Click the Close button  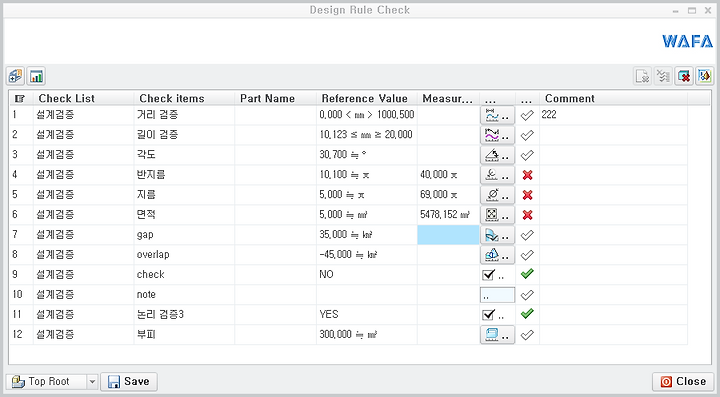point(683,382)
